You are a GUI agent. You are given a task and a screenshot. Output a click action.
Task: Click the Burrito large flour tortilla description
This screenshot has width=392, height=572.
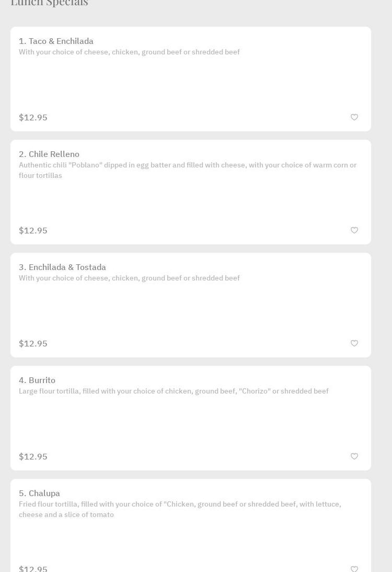pos(174,391)
